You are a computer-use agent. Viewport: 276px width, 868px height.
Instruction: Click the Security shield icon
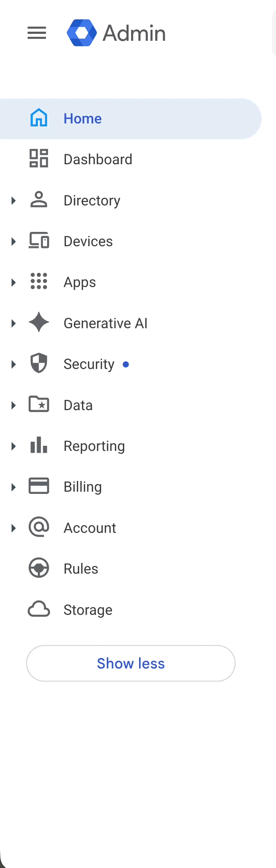(x=39, y=363)
